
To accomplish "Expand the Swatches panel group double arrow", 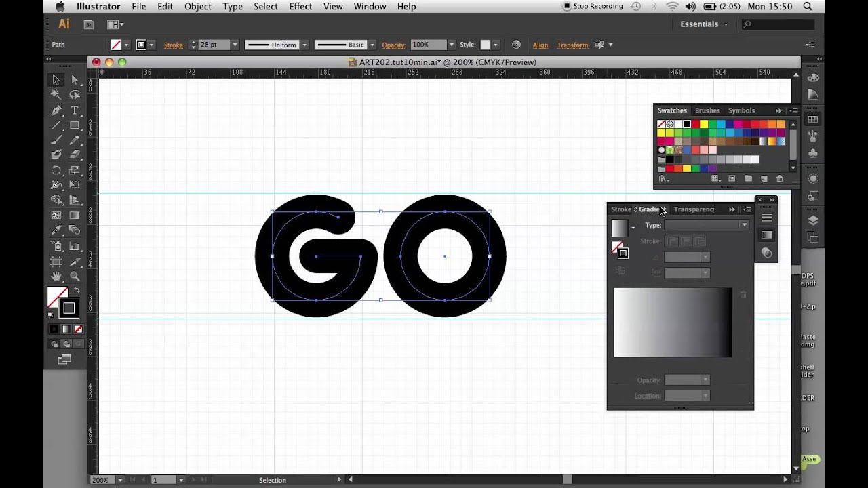I will coord(778,110).
